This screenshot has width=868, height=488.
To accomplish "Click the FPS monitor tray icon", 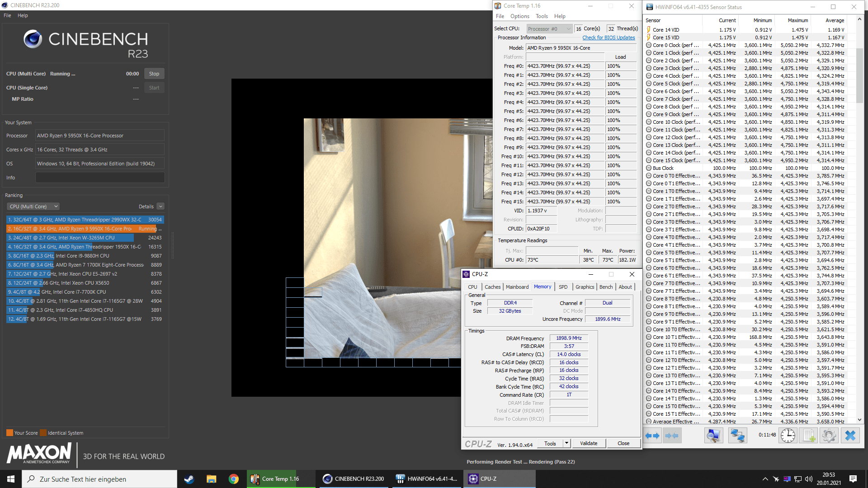I will click(x=787, y=479).
